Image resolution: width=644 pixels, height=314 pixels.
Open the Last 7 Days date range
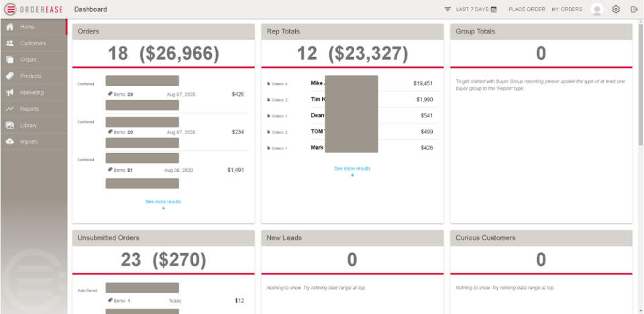pyautogui.click(x=471, y=9)
